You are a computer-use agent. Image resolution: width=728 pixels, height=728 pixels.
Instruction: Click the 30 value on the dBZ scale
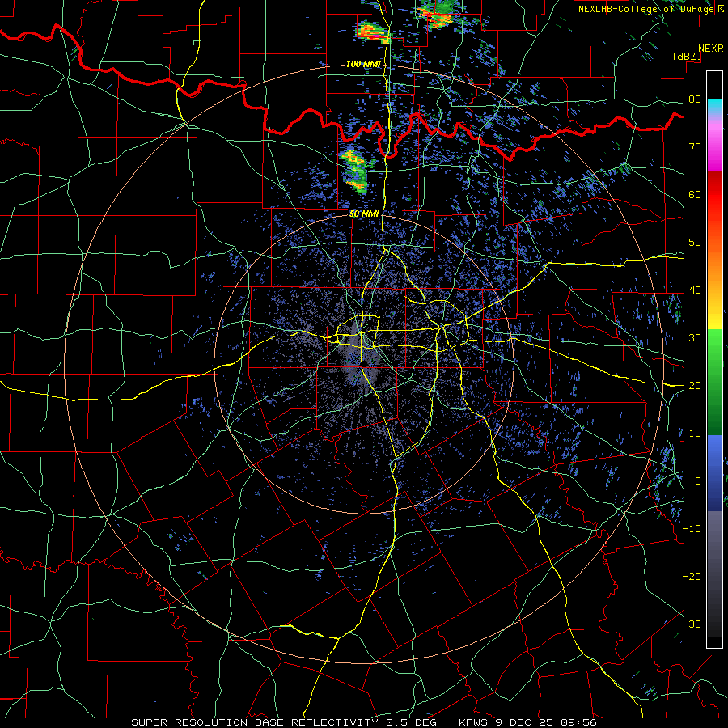pyautogui.click(x=695, y=338)
